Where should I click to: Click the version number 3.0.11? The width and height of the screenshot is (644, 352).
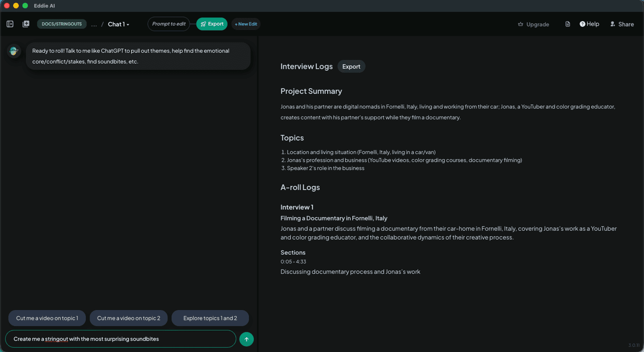tap(633, 345)
